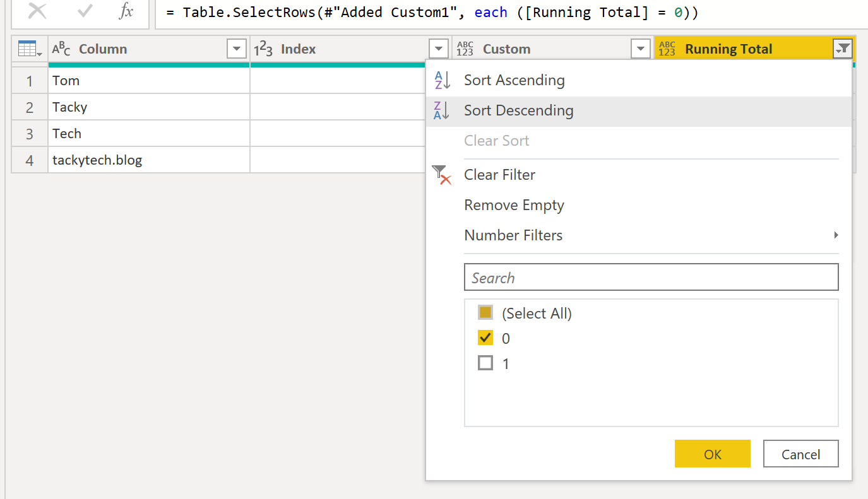Image resolution: width=868 pixels, height=499 pixels.
Task: Select Remove Empty menu entry
Action: coord(639,205)
